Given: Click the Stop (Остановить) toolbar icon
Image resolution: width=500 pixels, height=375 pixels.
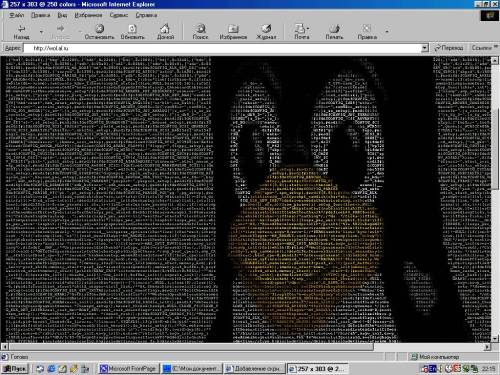Looking at the screenshot, I should 99,29.
